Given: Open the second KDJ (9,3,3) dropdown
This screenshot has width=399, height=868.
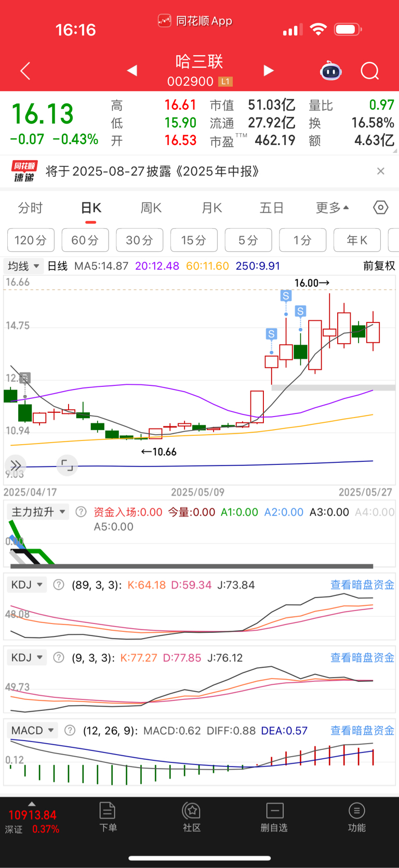Looking at the screenshot, I should [27, 657].
